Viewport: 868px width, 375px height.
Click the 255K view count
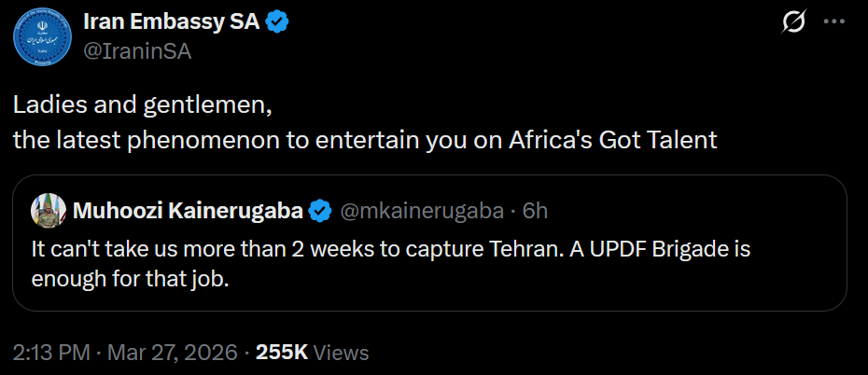[x=282, y=353]
